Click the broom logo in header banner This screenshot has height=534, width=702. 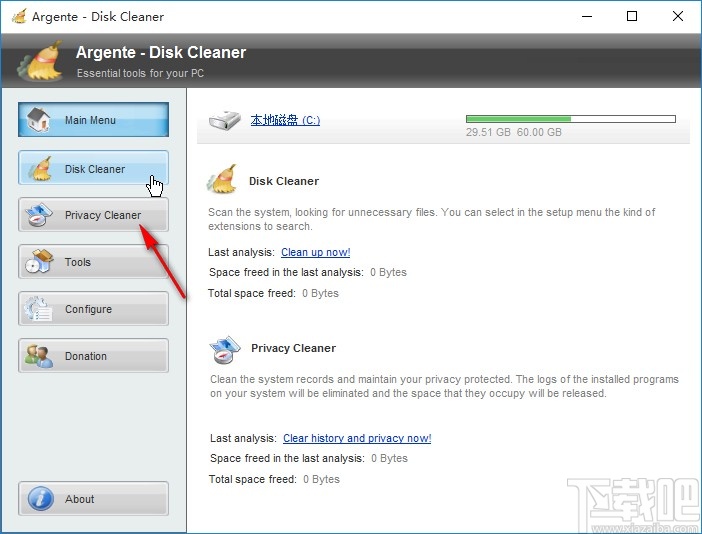[x=40, y=61]
